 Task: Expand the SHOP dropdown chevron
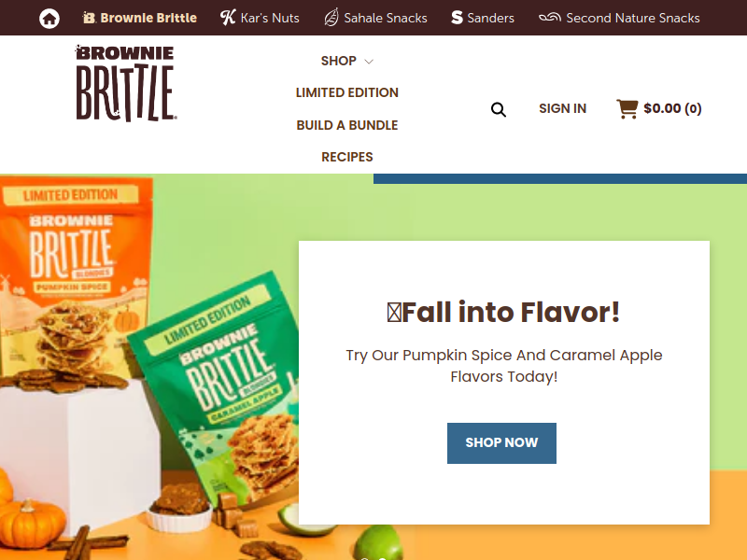click(369, 62)
